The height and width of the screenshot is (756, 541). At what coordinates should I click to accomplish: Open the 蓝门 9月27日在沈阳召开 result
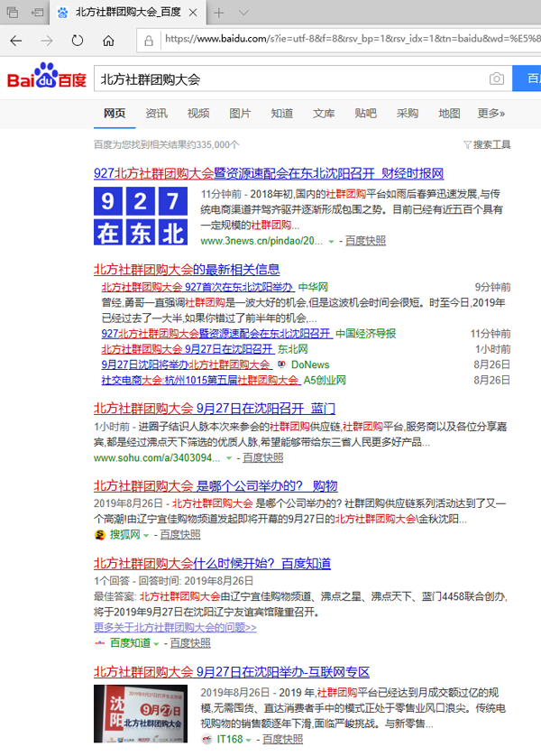215,409
